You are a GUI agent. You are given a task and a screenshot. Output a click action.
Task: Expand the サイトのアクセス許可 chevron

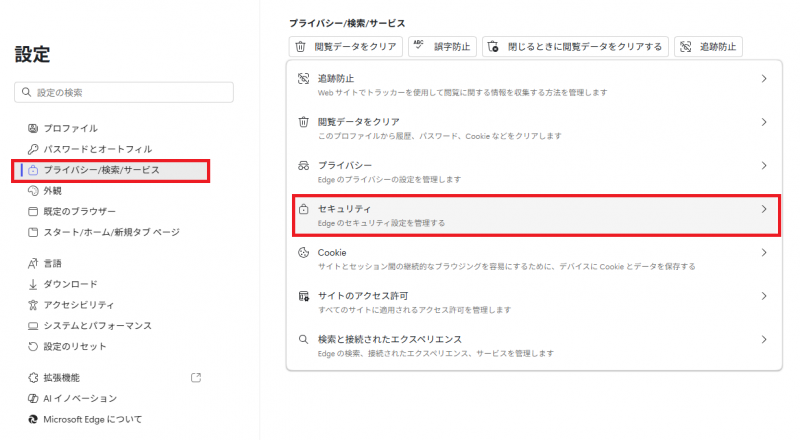(x=764, y=296)
